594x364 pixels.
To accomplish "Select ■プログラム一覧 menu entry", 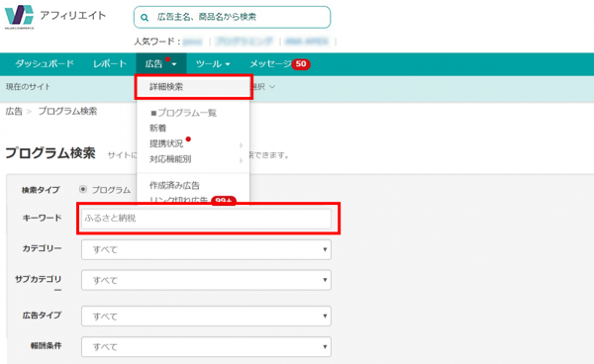I will [184, 113].
